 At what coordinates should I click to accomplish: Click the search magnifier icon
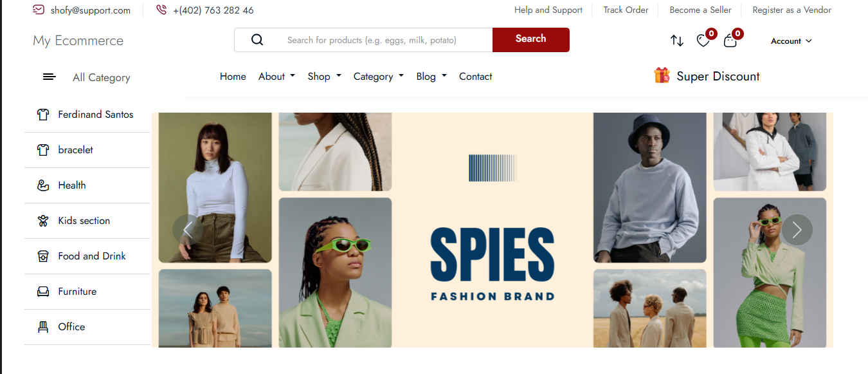point(257,40)
